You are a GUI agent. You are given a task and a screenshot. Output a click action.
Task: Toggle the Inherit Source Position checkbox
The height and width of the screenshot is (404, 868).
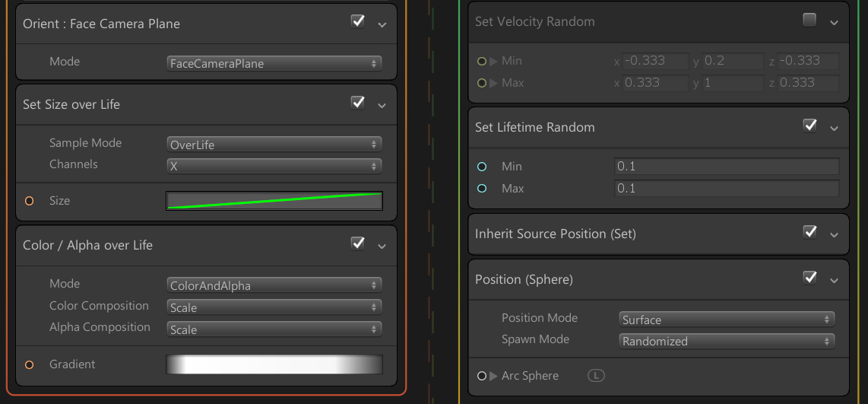click(809, 231)
